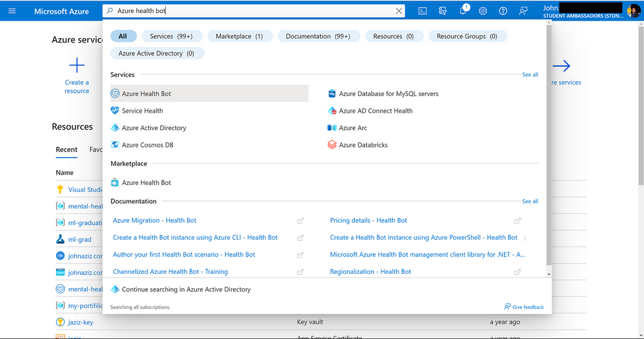Open the hamburger portal menu
The image size is (644, 339).
point(12,11)
